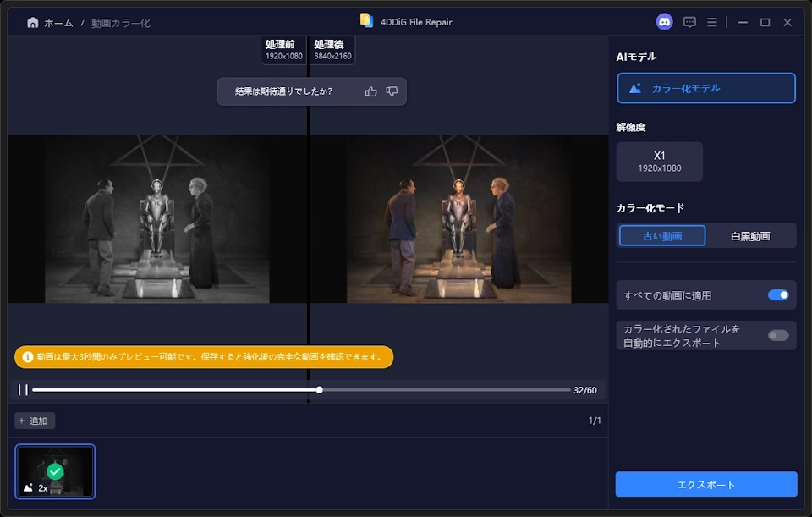Select the video thumbnail with green checkmark
Screen dimensions: 812x517
pyautogui.click(x=55, y=471)
